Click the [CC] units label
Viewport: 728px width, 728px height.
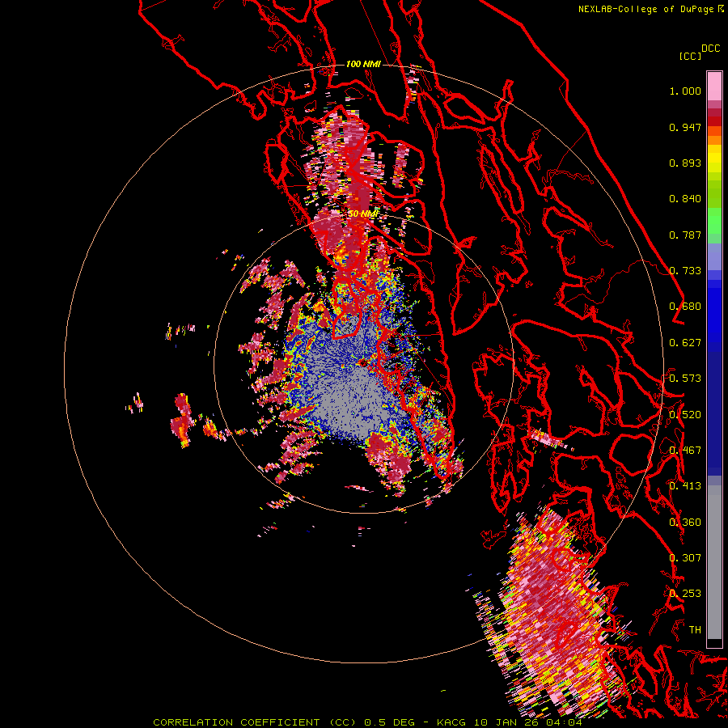[690, 56]
